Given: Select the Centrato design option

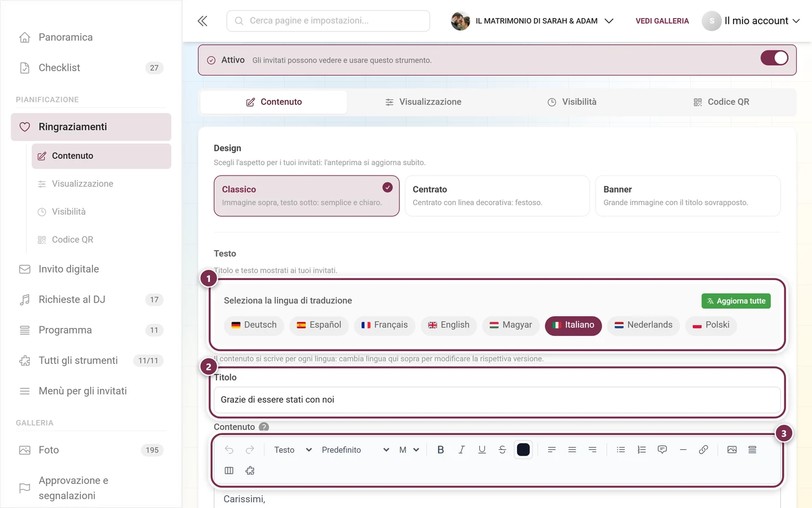Looking at the screenshot, I should coord(497,196).
